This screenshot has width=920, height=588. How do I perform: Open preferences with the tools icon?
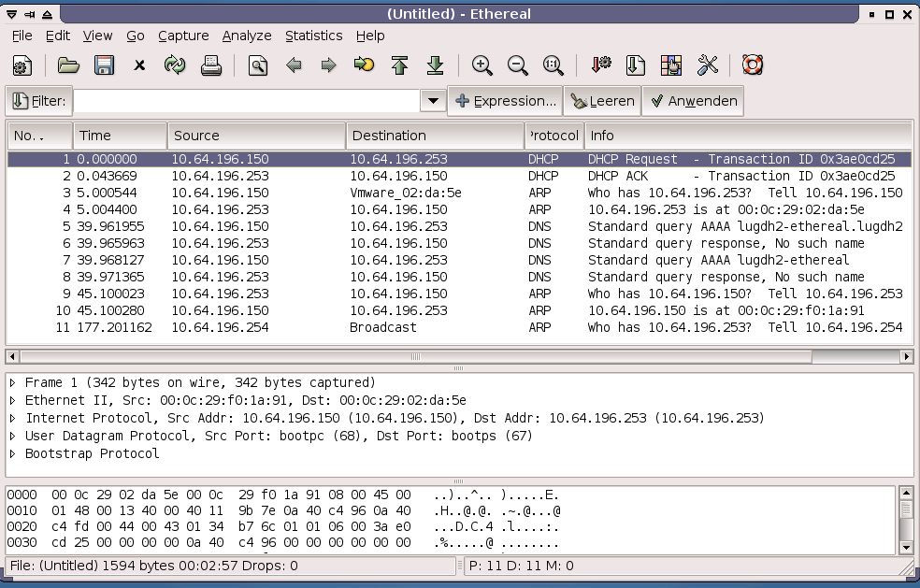(707, 65)
